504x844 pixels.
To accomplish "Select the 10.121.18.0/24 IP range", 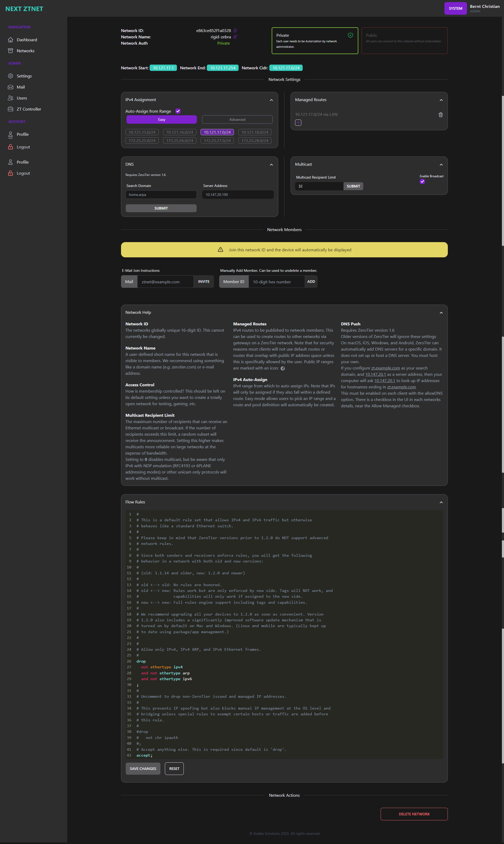I will tap(255, 132).
